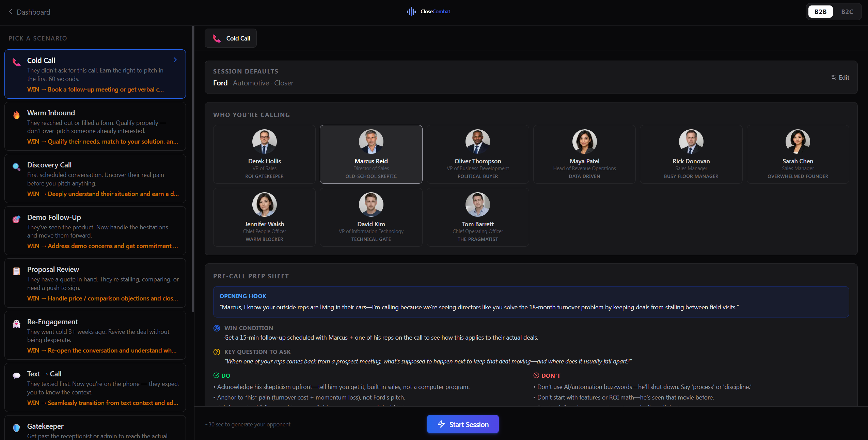Screen dimensions: 868x440
Task: Select Marcus Reid's avatar photo
Action: click(371, 142)
